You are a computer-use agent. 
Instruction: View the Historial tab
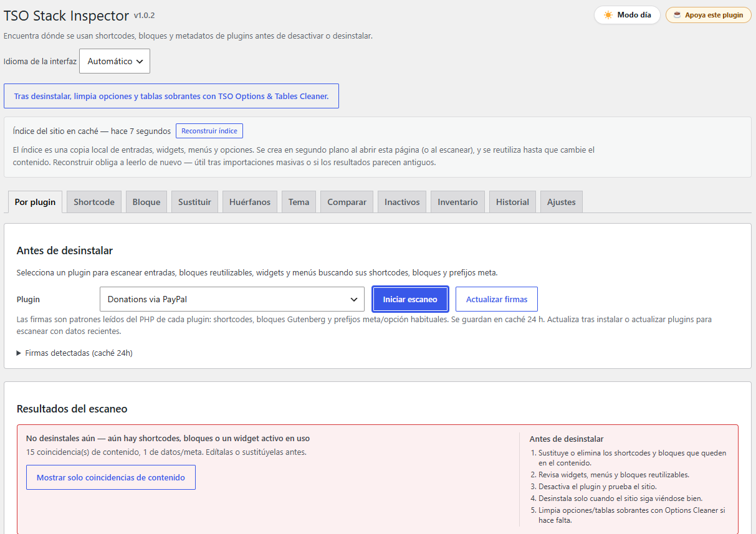click(x=512, y=202)
